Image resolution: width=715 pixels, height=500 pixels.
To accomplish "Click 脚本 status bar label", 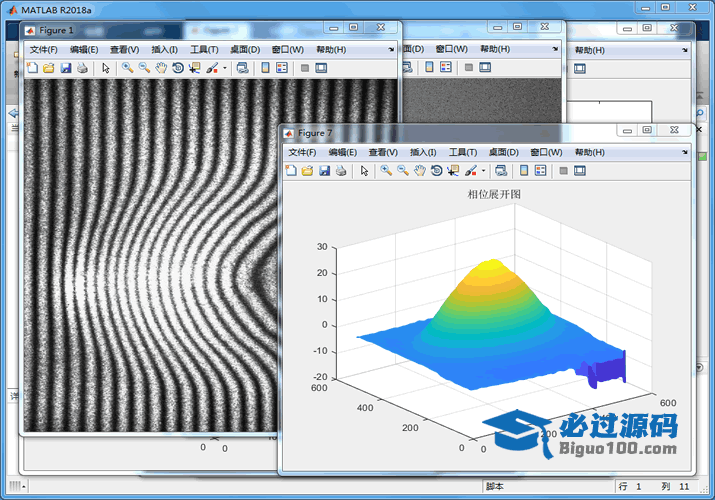I will click(x=495, y=486).
